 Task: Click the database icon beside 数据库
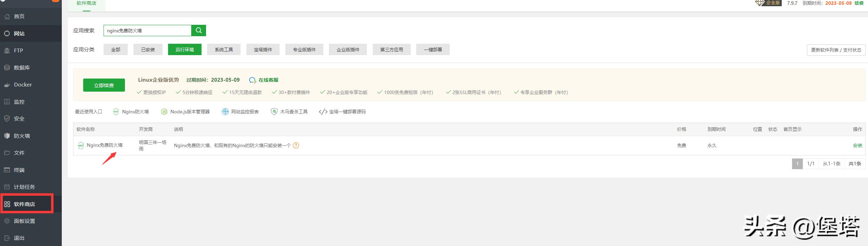click(x=7, y=68)
